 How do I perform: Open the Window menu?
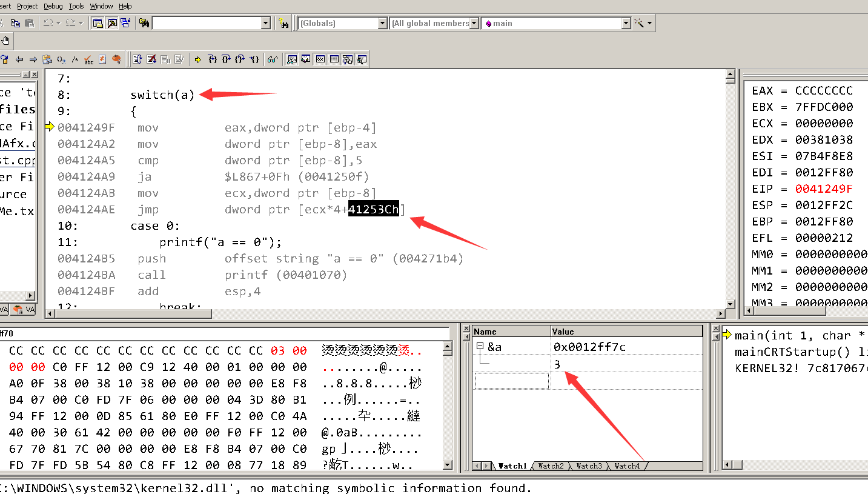(x=101, y=6)
